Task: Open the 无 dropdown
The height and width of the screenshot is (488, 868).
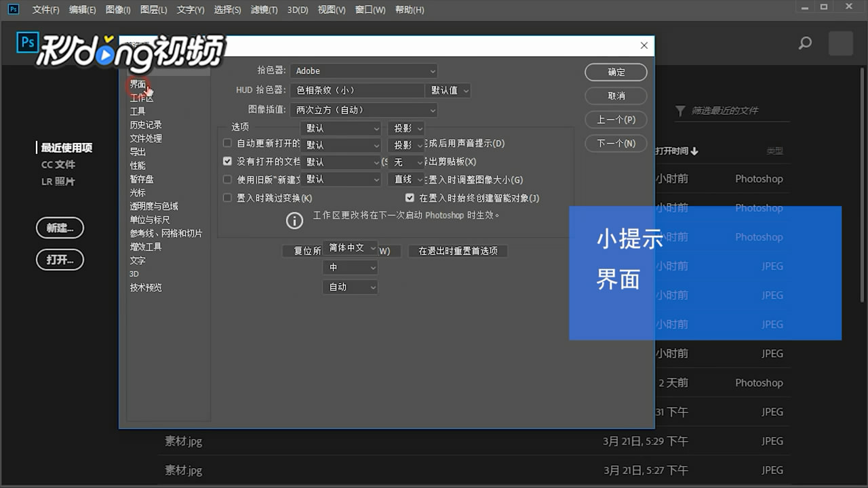Action: point(406,162)
